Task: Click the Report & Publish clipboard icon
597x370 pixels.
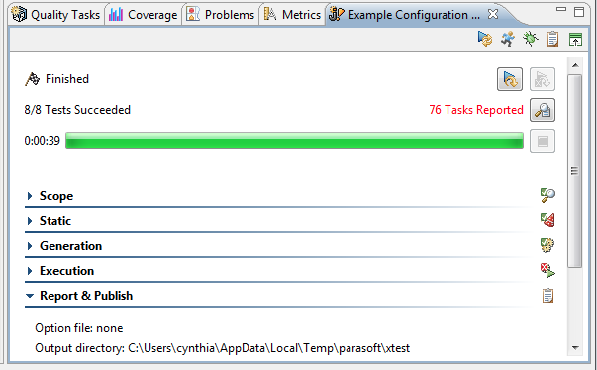Action: [x=548, y=296]
